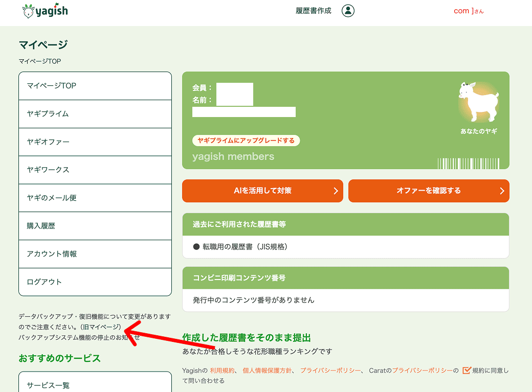This screenshot has height=392, width=532.
Task: Click the あなたのヤギ label
Action: [479, 131]
